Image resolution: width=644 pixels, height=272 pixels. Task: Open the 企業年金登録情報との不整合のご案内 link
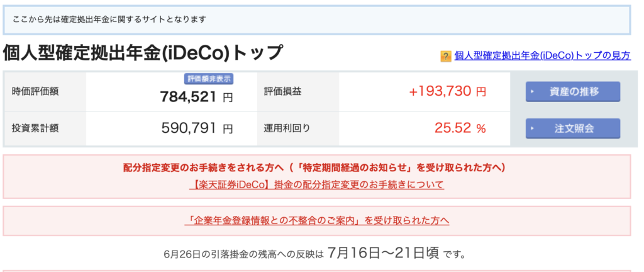(x=317, y=220)
